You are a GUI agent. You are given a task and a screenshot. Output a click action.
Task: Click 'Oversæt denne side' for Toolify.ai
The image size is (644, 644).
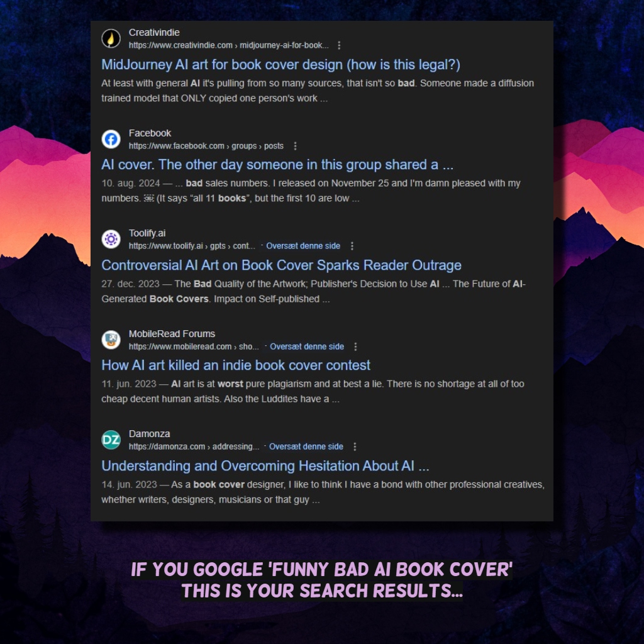(303, 246)
